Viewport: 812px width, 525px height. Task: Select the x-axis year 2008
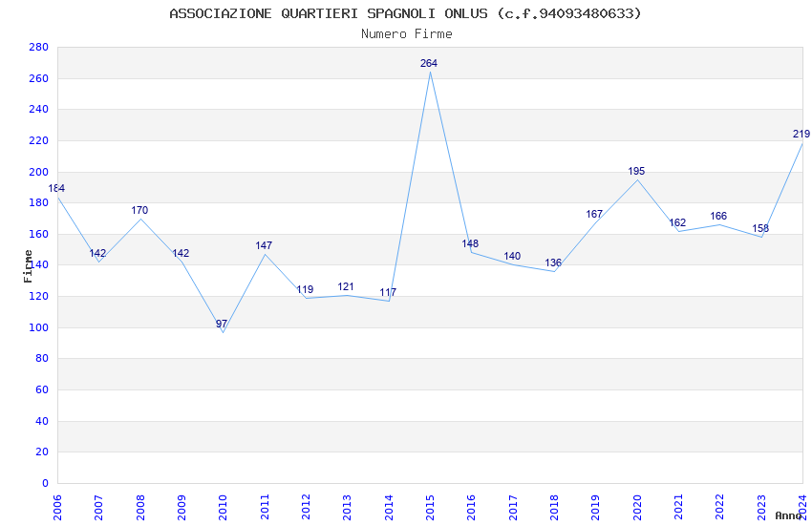[140, 508]
